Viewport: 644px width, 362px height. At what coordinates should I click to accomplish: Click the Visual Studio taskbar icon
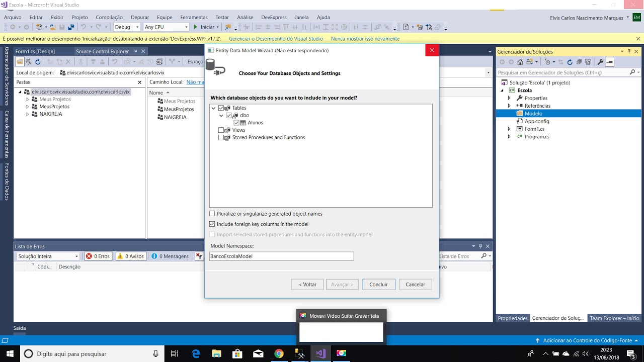[320, 353]
